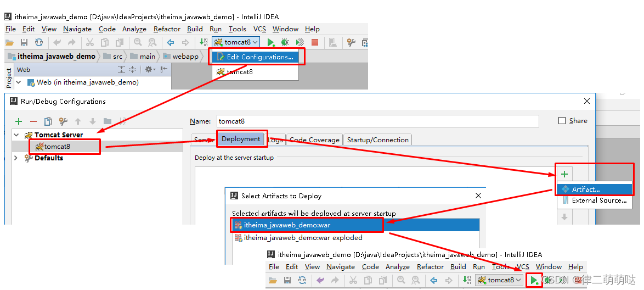This screenshot has width=644, height=290.
Task: Click Edit Defaults wrench icon in dialog toolbar
Action: 63,121
